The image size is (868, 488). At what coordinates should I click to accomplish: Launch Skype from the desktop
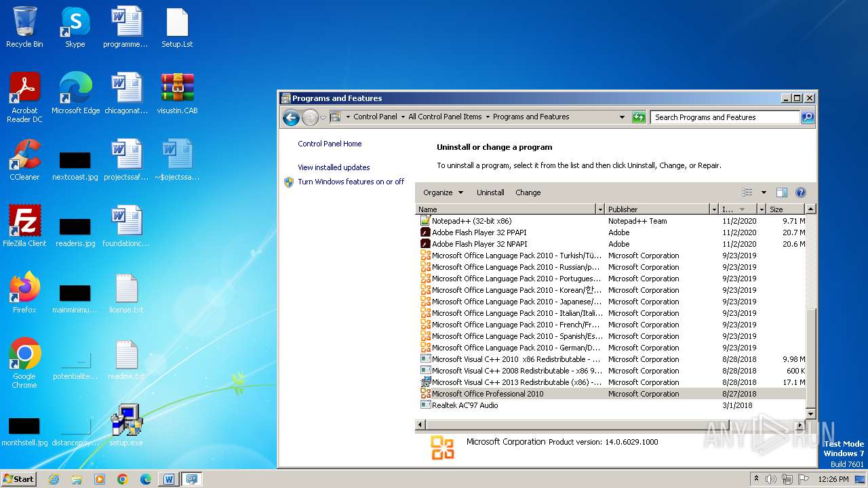[x=75, y=27]
